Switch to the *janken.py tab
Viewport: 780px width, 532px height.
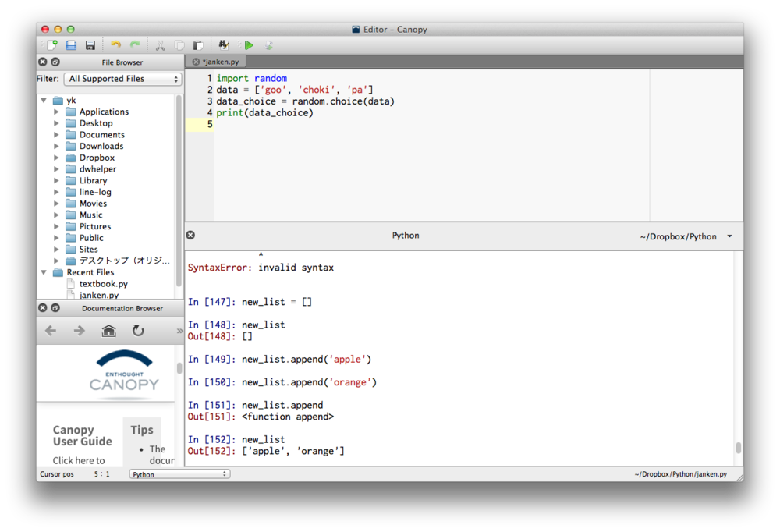tap(221, 62)
